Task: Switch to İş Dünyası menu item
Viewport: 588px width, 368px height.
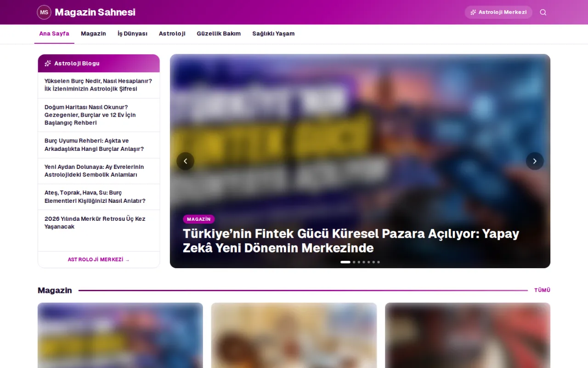Action: click(x=132, y=34)
